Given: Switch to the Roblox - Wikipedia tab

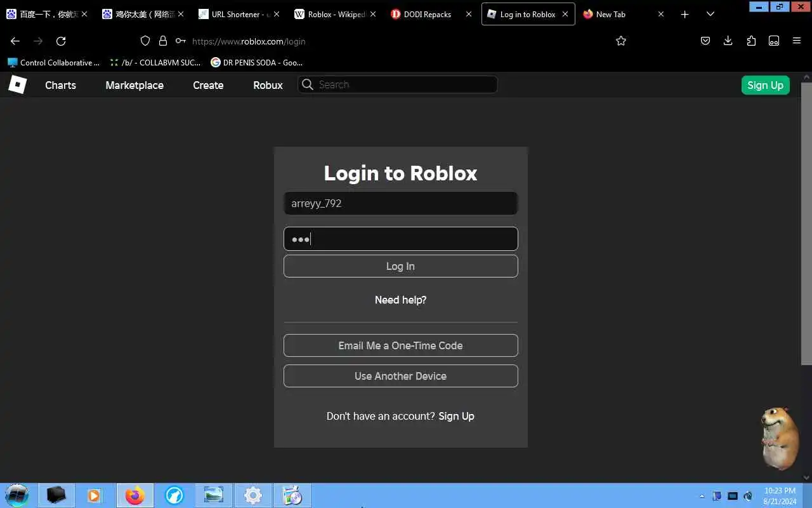Looking at the screenshot, I should pos(336,14).
